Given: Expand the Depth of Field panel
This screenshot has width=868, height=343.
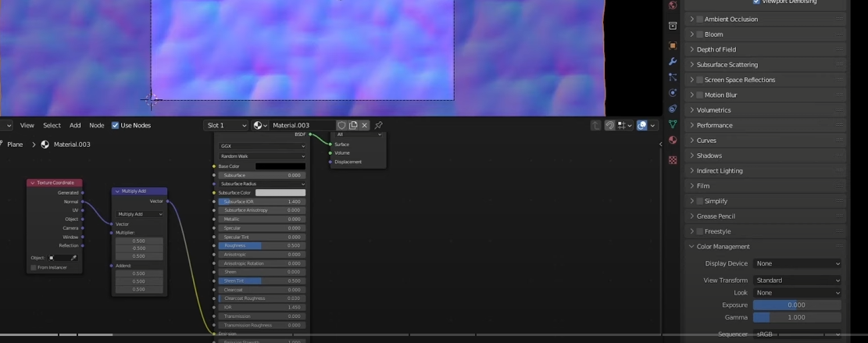Looking at the screenshot, I should (x=692, y=49).
